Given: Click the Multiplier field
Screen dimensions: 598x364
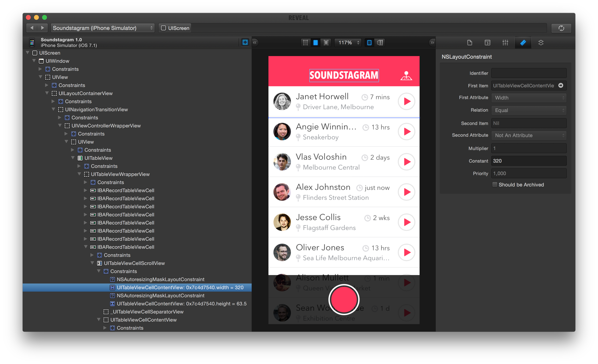Looking at the screenshot, I should pyautogui.click(x=529, y=148).
